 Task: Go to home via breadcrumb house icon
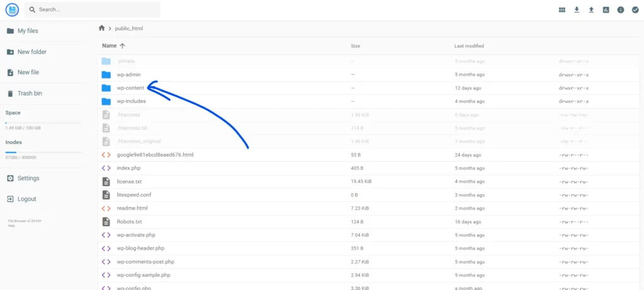click(102, 28)
